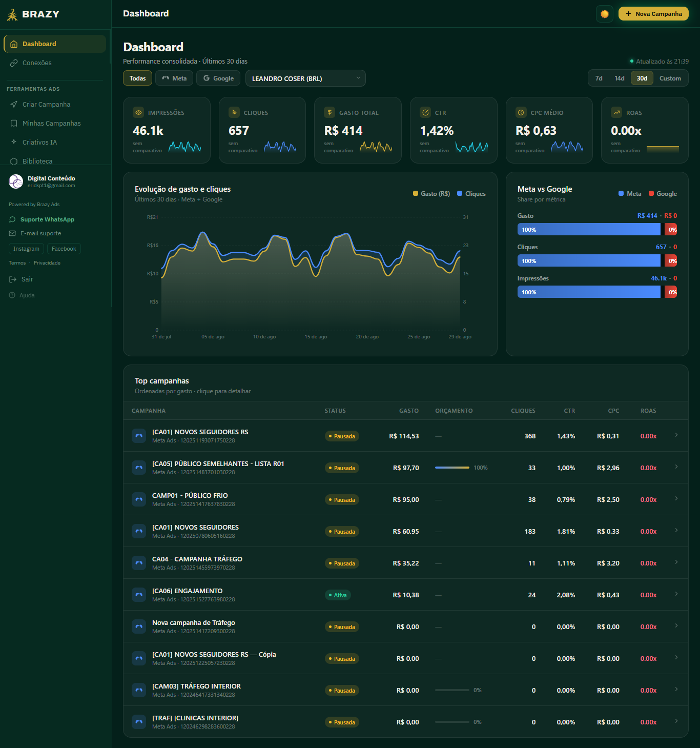Select the 30d date range
700x748 pixels.
(642, 78)
